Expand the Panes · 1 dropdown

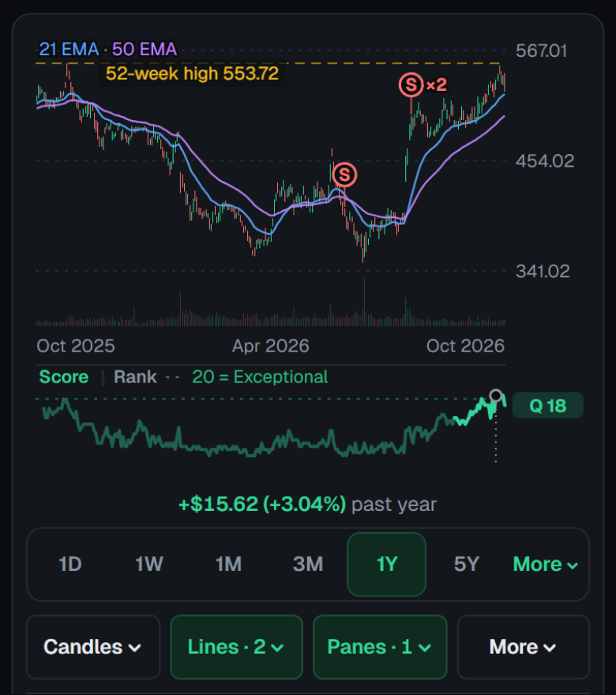coord(380,647)
